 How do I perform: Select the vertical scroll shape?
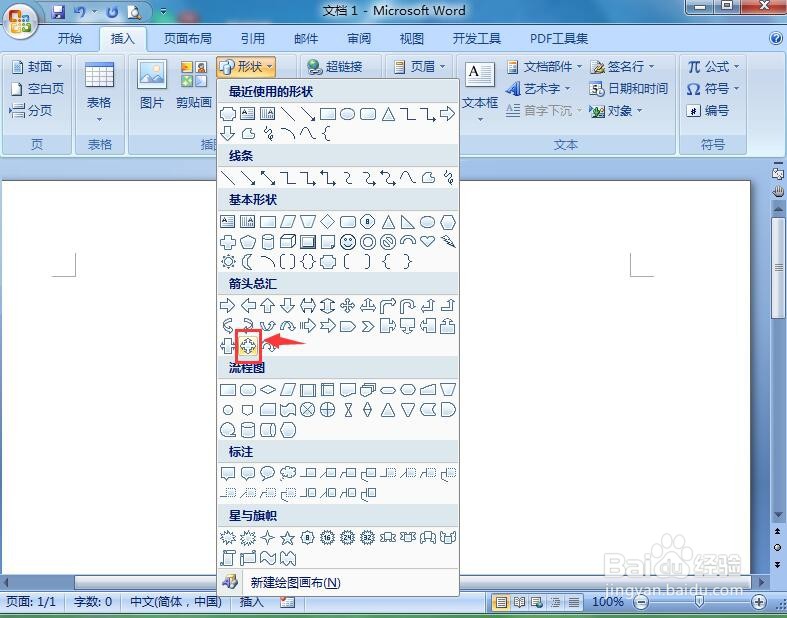pos(228,558)
